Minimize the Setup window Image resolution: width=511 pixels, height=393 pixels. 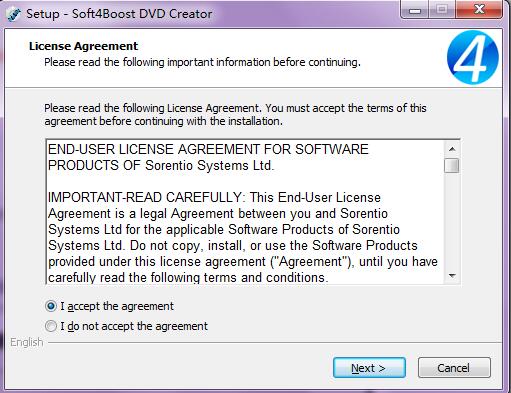(x=415, y=10)
